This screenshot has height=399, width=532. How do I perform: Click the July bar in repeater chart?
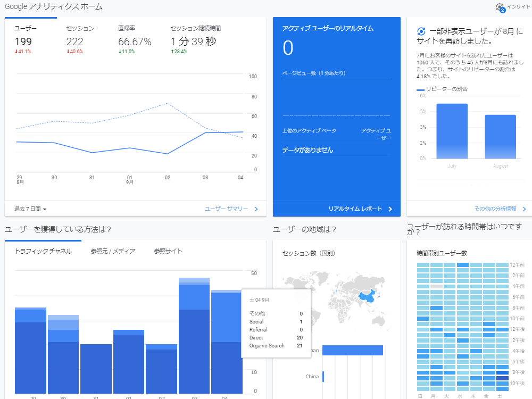pyautogui.click(x=452, y=131)
